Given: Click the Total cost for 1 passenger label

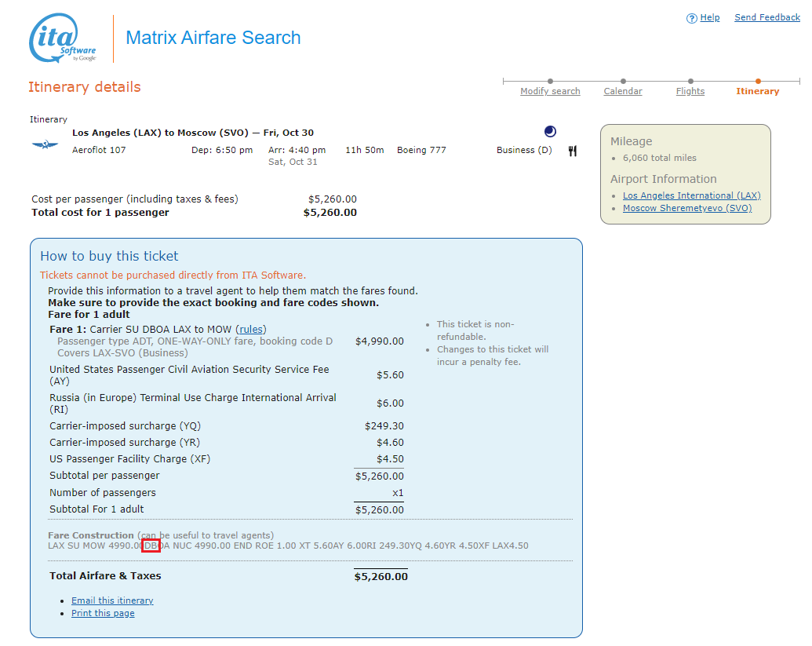Looking at the screenshot, I should [100, 213].
